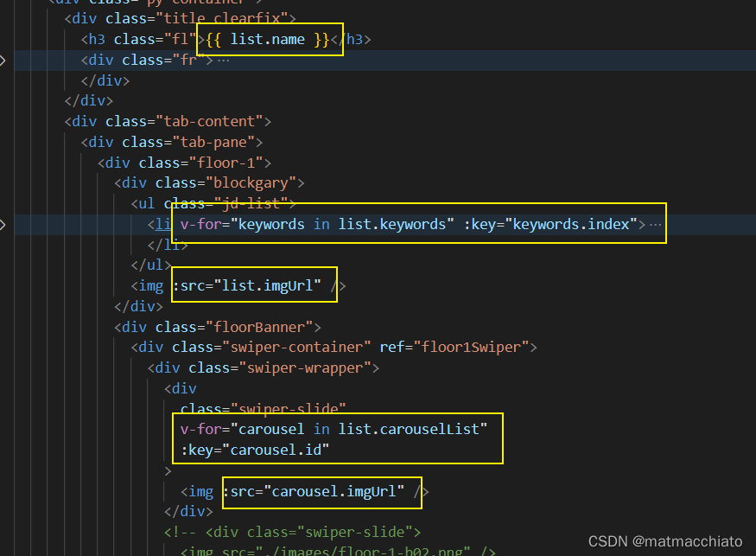The height and width of the screenshot is (556, 756).
Task: Click the class="swiper-container" attribute
Action: [x=271, y=347]
